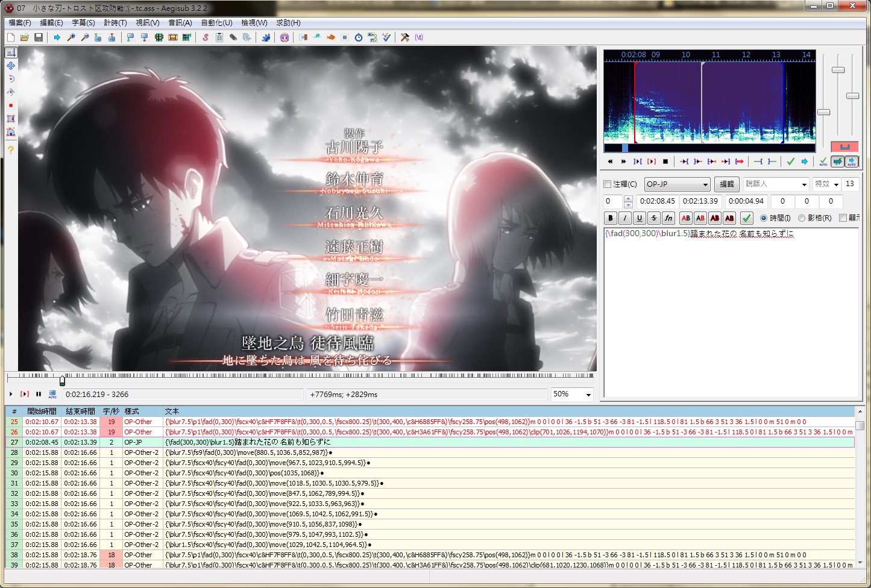
Task: Open attachments paperclip icon
Action: point(233,37)
